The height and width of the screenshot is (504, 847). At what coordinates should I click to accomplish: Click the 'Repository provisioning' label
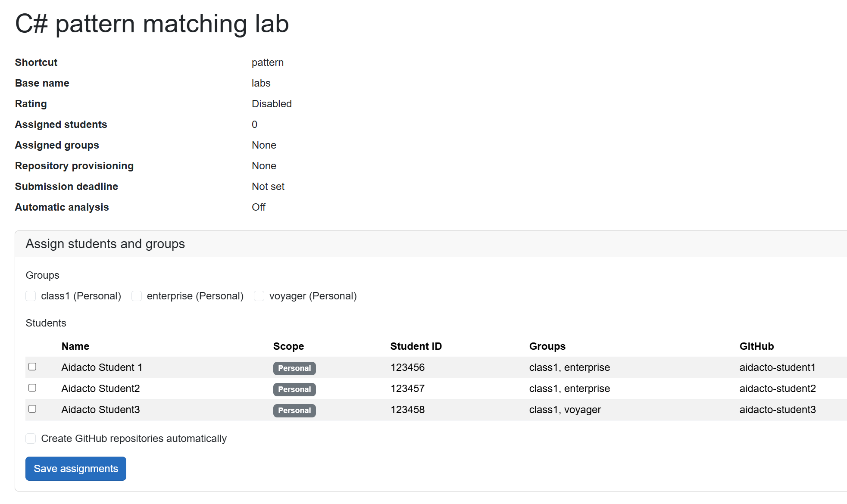[x=74, y=166]
